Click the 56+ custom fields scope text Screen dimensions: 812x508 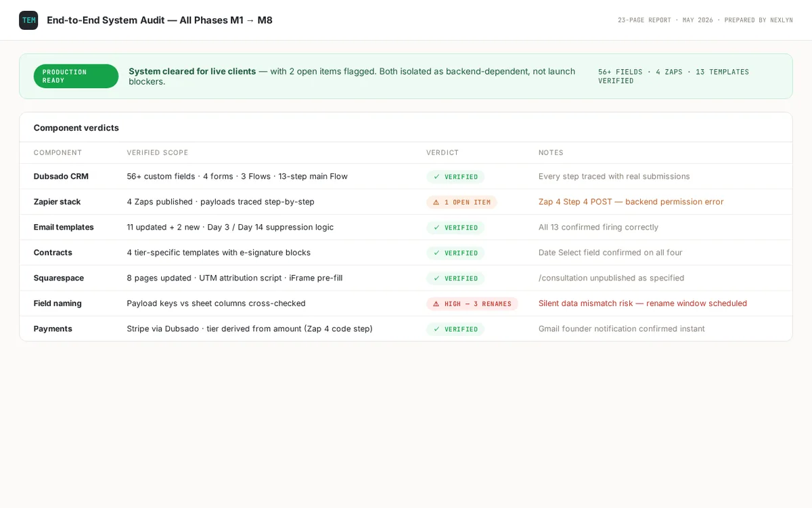click(238, 176)
